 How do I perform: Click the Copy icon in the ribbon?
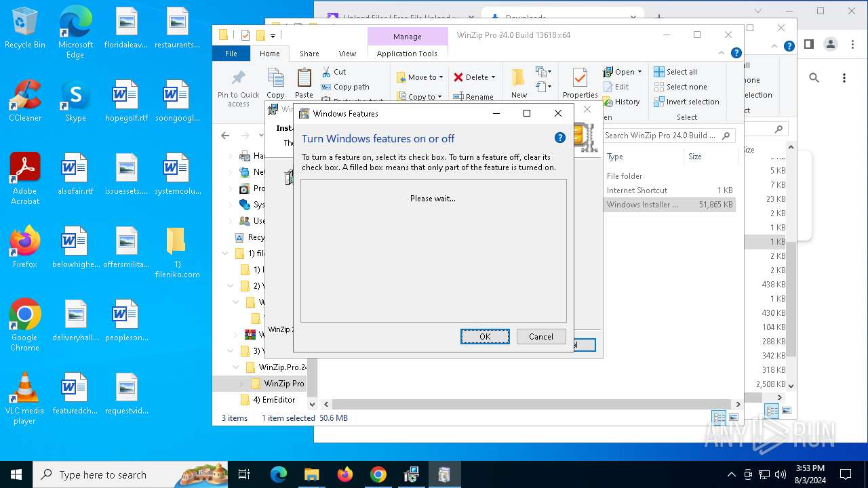[275, 77]
